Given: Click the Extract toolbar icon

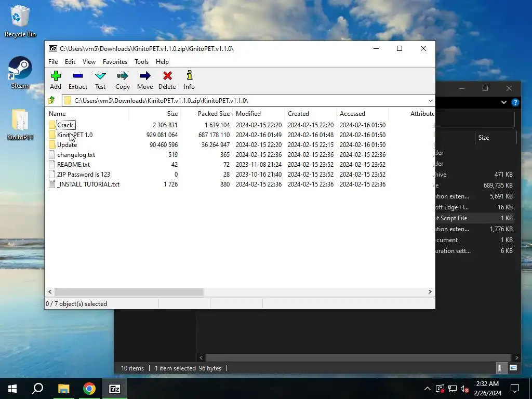Looking at the screenshot, I should pos(78,76).
